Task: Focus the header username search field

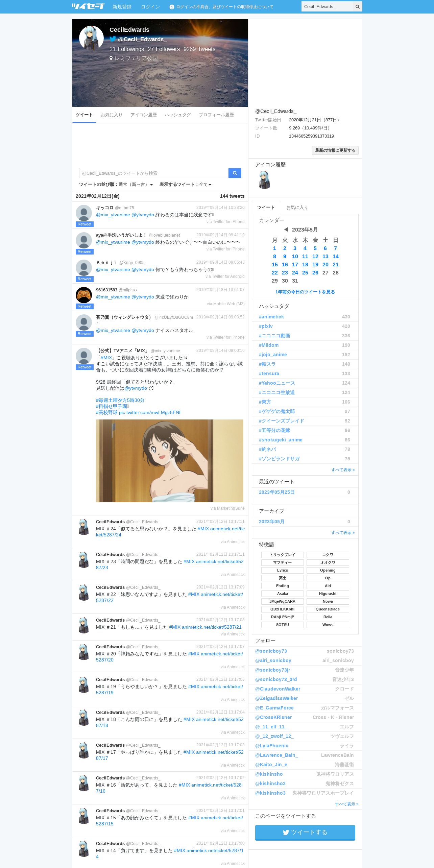Action: 327,7
